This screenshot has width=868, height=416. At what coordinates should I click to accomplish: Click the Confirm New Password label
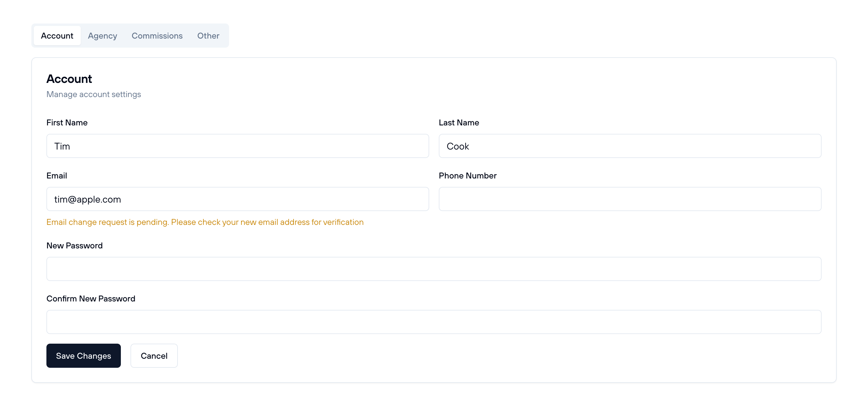coord(91,298)
